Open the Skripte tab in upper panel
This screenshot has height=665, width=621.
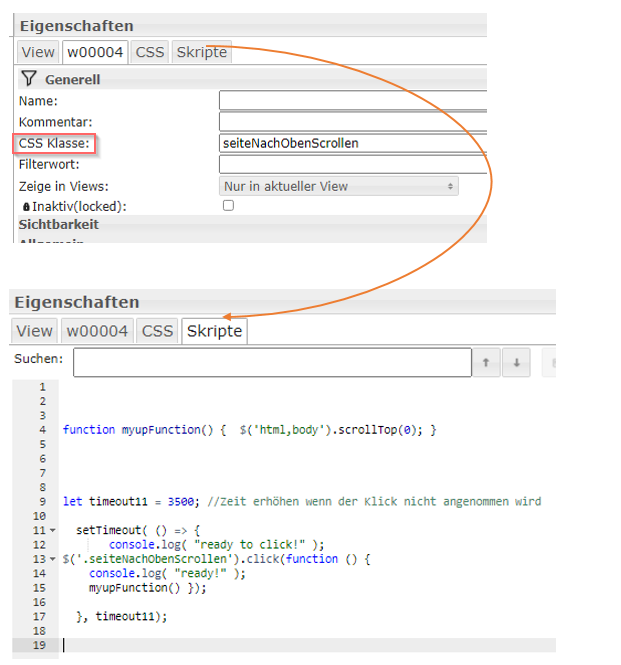pos(202,52)
